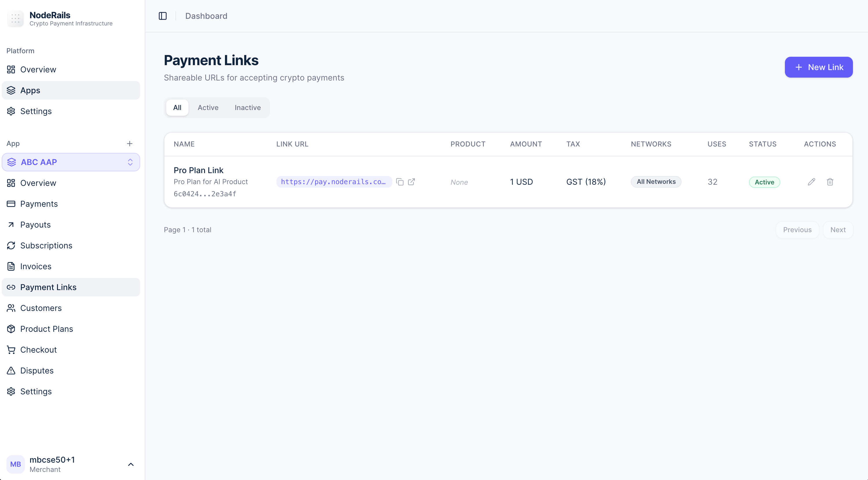Delete the Pro Plan Link via trash icon
868x480 pixels.
(830, 182)
